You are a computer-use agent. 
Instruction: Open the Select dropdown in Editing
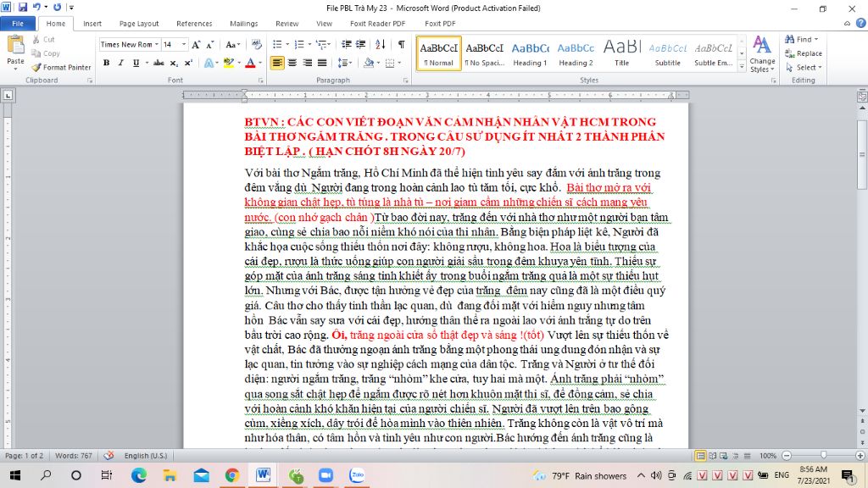click(804, 67)
